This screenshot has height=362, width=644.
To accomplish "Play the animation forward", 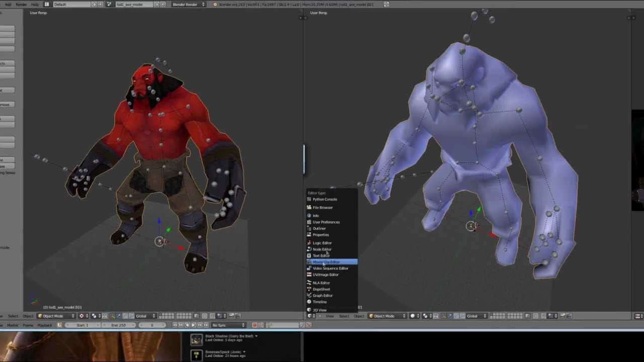I will [194, 325].
